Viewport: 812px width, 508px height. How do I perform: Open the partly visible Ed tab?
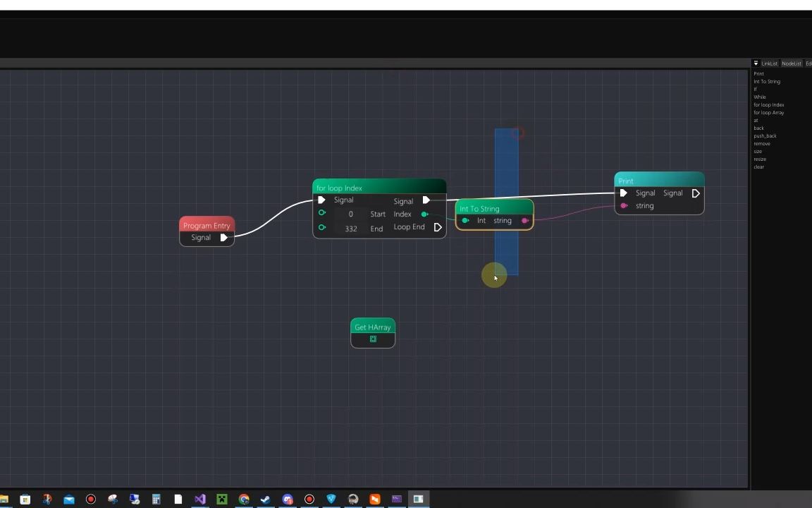point(808,64)
